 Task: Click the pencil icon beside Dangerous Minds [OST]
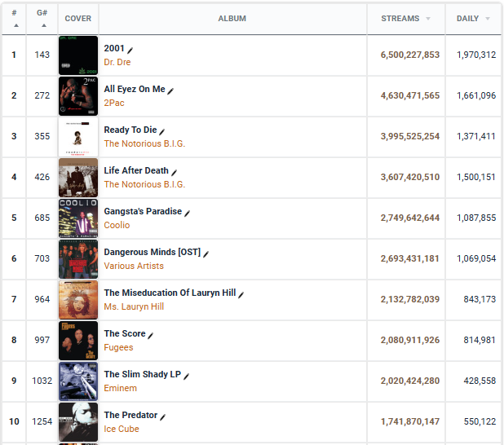[x=206, y=253]
